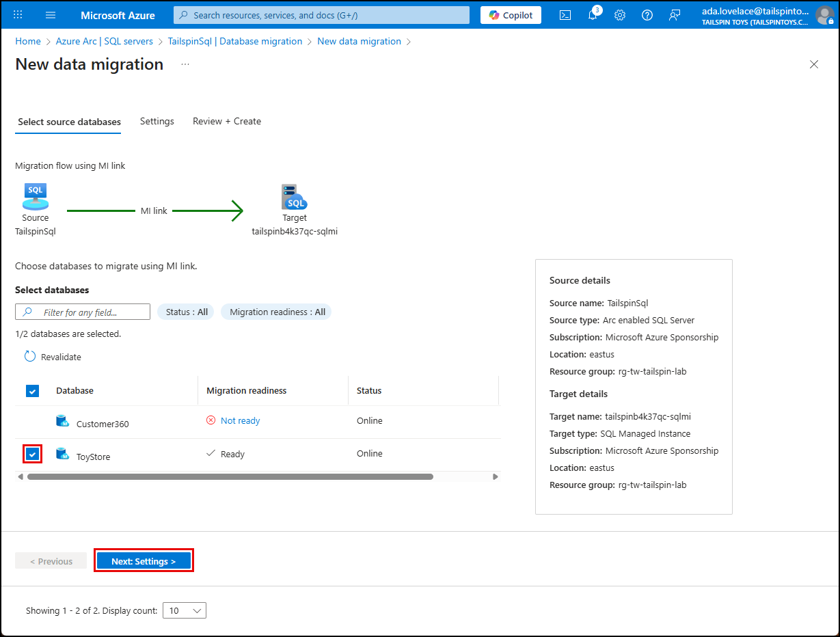The height and width of the screenshot is (637, 840).
Task: Open the Migration readiness: All filter
Action: coord(276,311)
